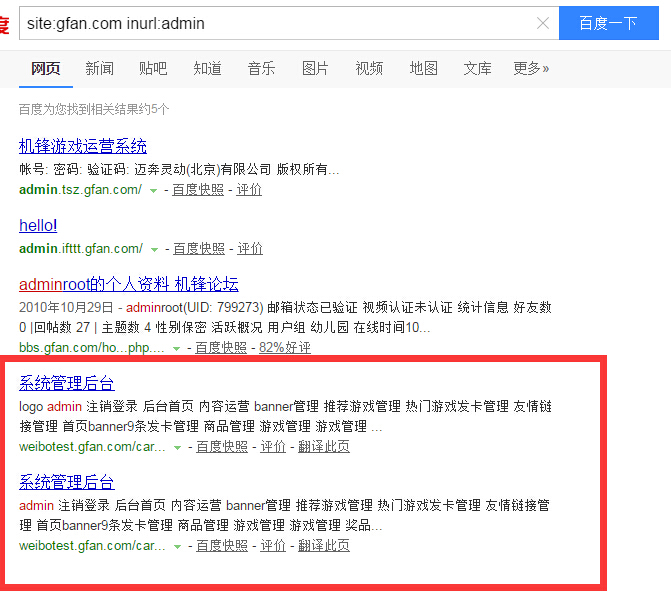Open 百度快照 for admin.tsz.gfan.com result

[x=198, y=190]
